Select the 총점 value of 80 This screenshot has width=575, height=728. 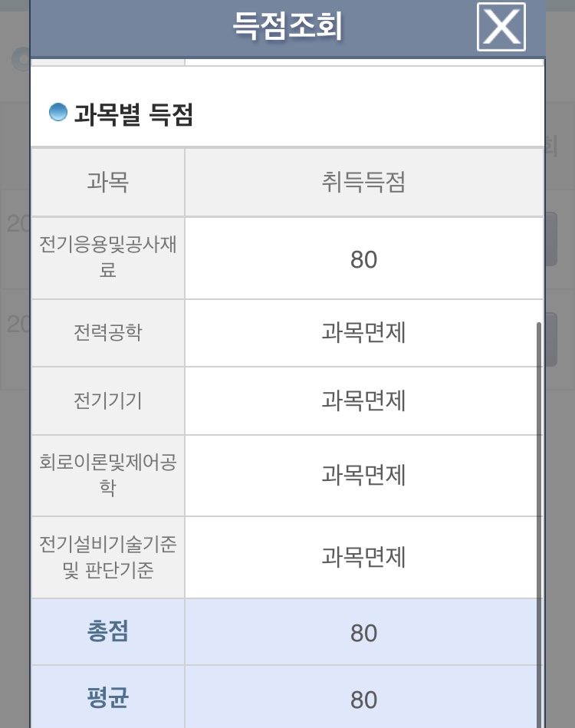(363, 633)
